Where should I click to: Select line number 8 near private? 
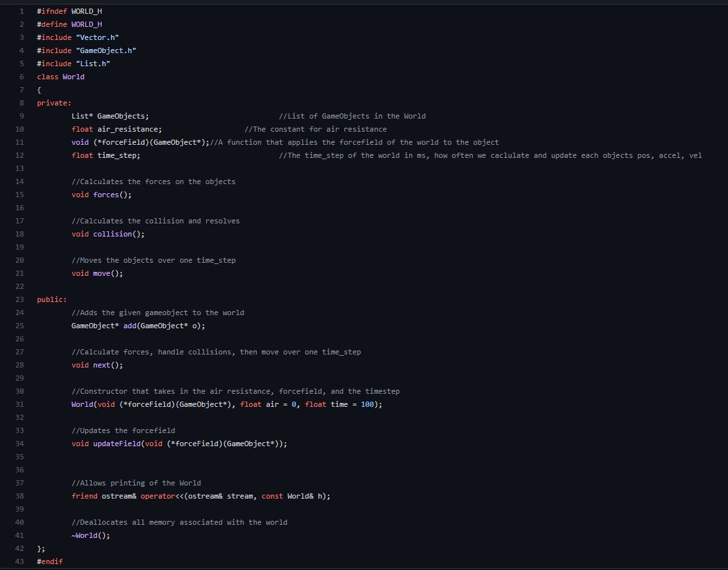click(22, 103)
